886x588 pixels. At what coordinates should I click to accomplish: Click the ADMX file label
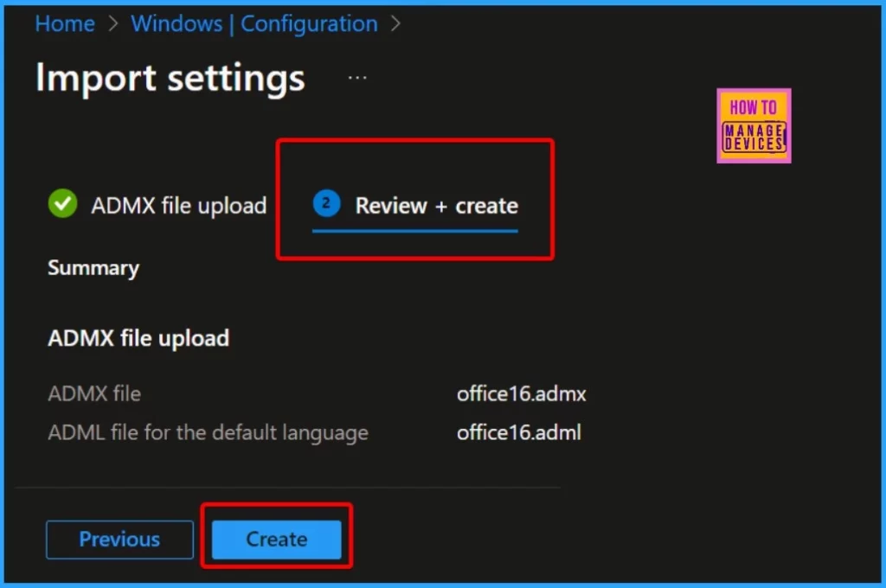click(x=94, y=393)
